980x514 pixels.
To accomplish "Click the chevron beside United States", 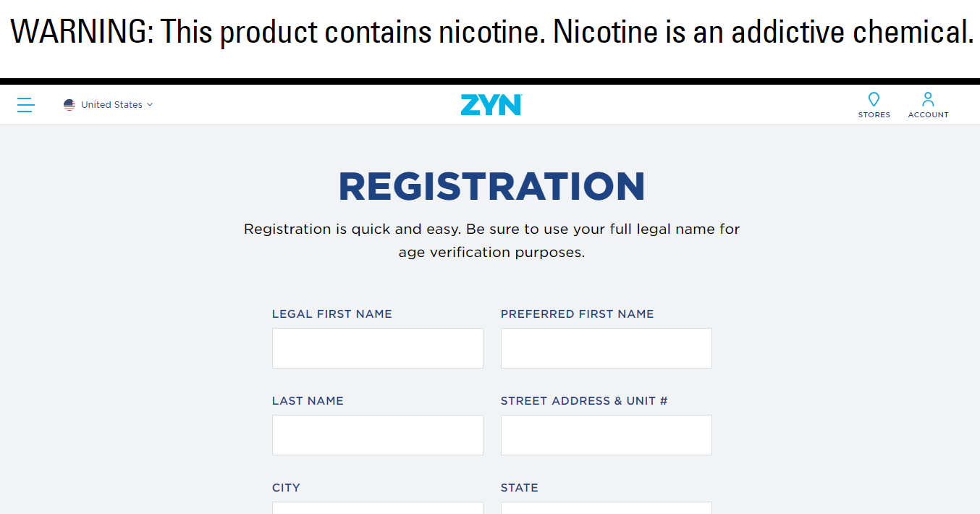I will [150, 105].
